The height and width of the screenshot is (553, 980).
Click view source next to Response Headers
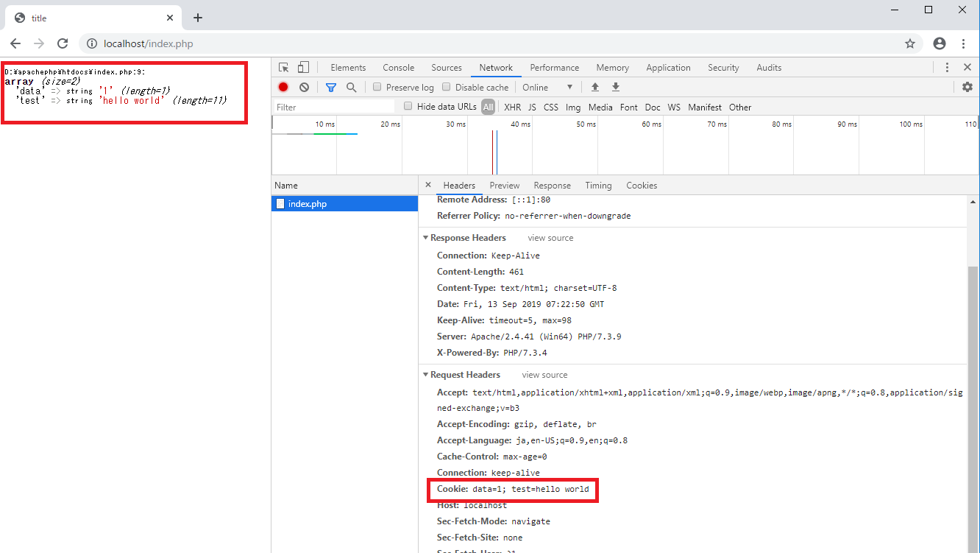(550, 238)
